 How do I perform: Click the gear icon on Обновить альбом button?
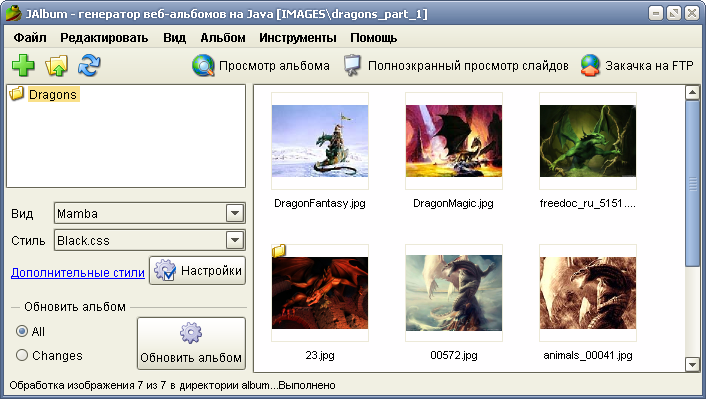pos(191,333)
